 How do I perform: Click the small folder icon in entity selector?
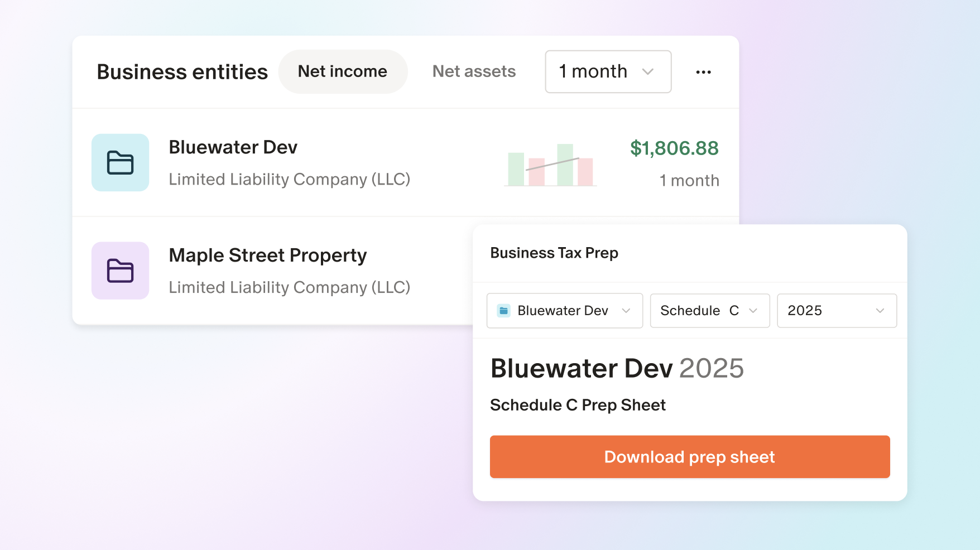[503, 311]
